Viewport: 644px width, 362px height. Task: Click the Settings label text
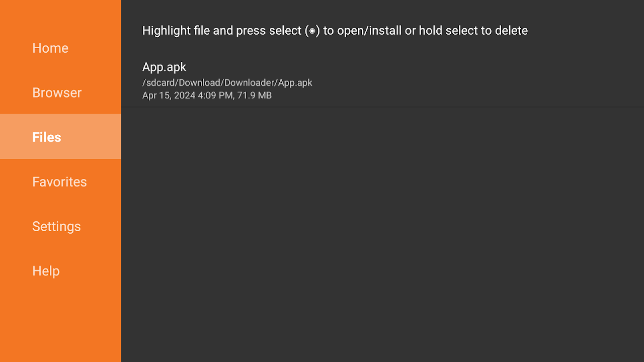(x=56, y=226)
